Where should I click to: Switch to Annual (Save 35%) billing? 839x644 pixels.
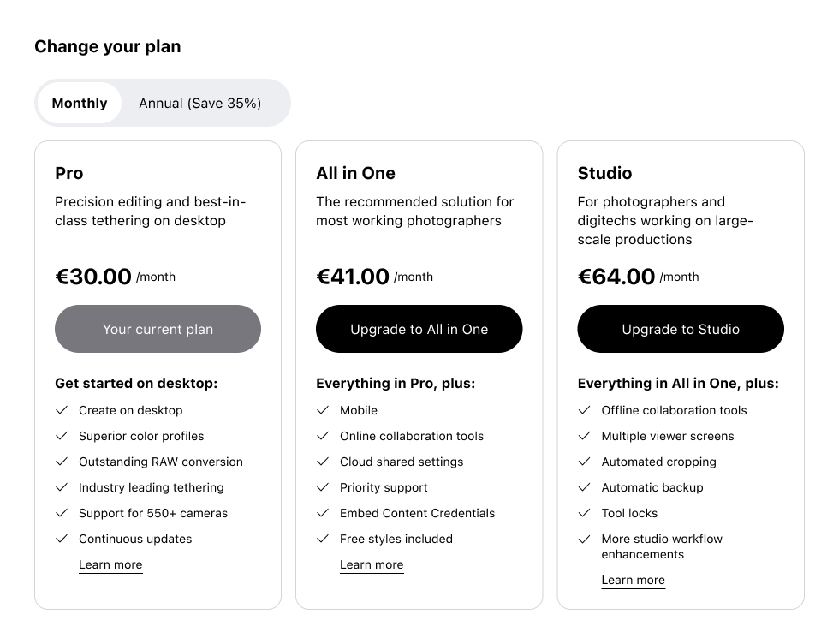tap(200, 103)
